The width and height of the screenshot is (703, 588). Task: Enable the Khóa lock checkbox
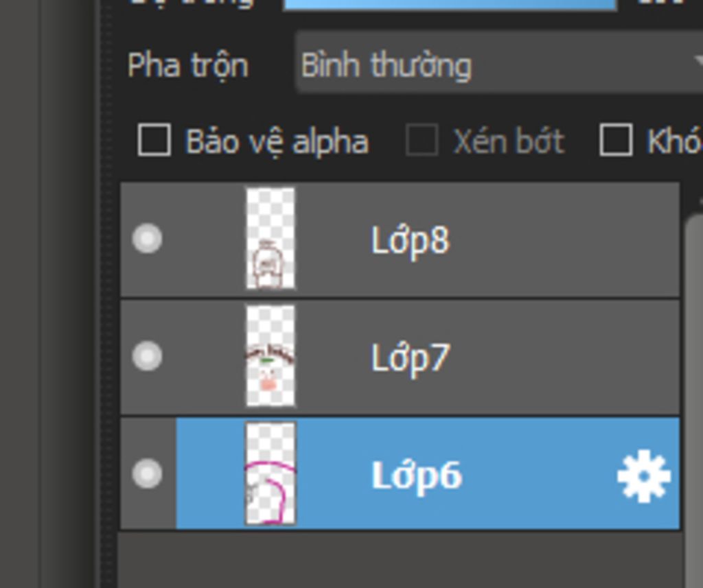coord(616,140)
